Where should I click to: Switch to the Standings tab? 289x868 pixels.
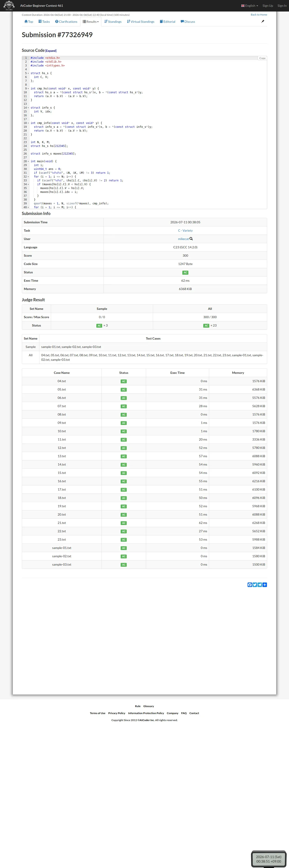[113, 22]
